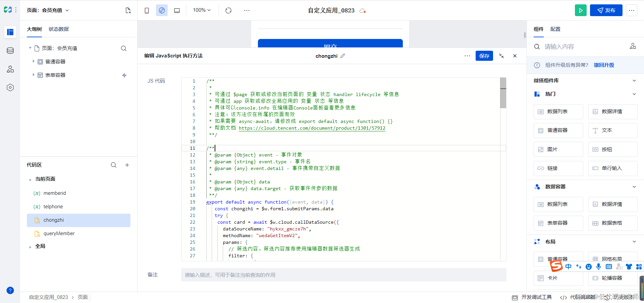Open the hexagon settings sidebar icon

pyautogui.click(x=10, y=87)
